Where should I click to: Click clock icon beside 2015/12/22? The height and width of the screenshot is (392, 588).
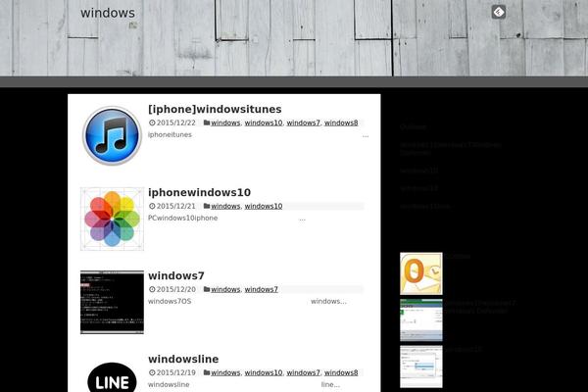[152, 122]
